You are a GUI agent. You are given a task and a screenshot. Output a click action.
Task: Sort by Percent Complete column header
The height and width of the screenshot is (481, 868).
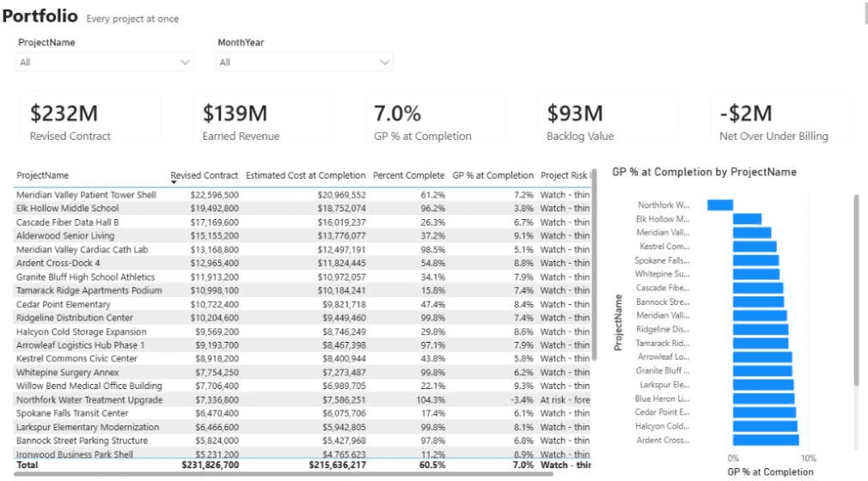[x=408, y=175]
